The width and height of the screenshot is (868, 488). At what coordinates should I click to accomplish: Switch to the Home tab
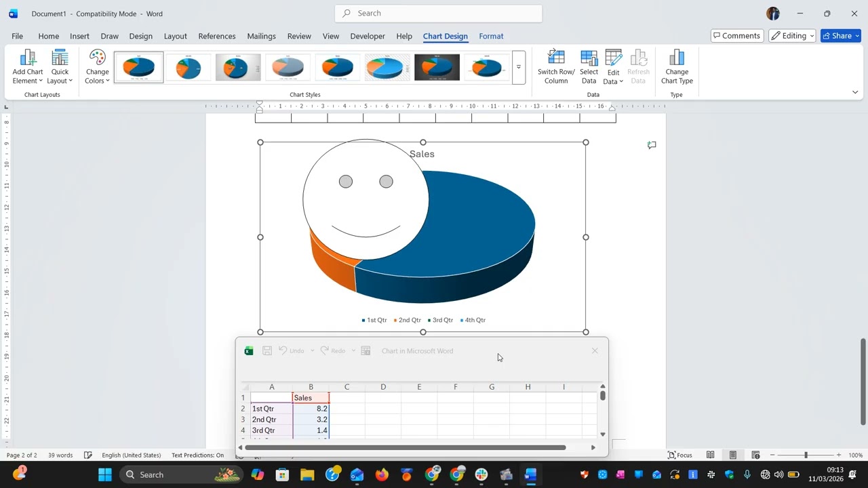click(x=48, y=36)
